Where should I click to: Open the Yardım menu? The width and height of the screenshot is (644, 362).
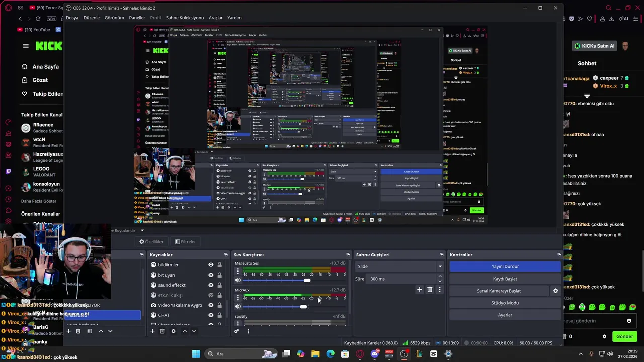point(234,18)
